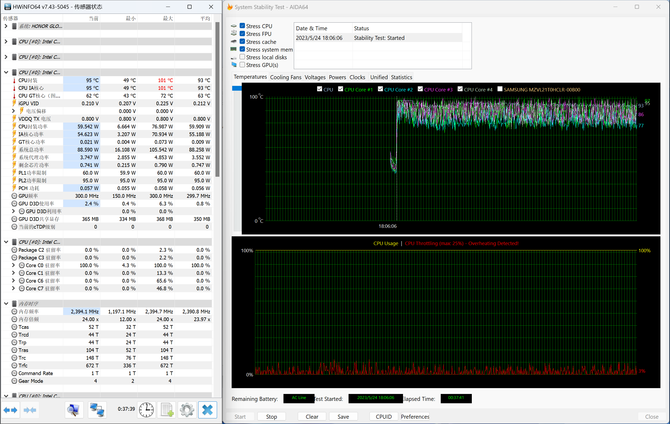This screenshot has width=670, height=424.
Task: Toggle the CPU graph checkbox
Action: (x=320, y=89)
